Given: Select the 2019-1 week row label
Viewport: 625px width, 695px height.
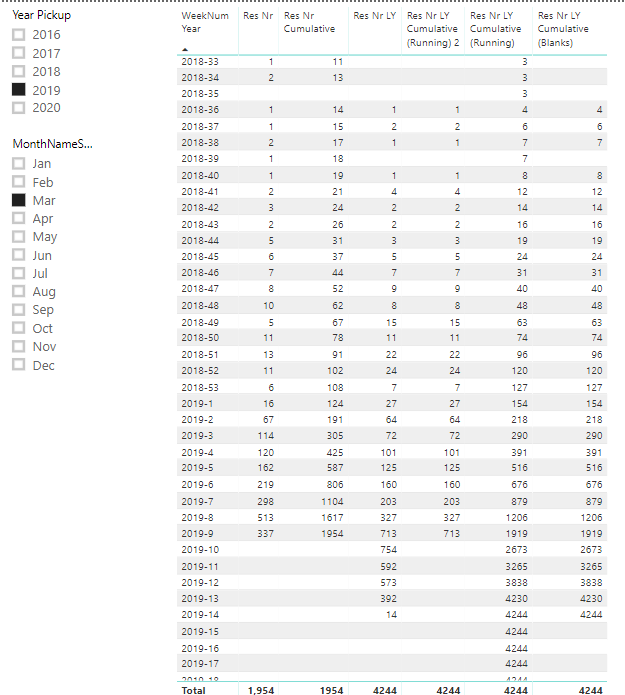Looking at the screenshot, I should (x=197, y=403).
